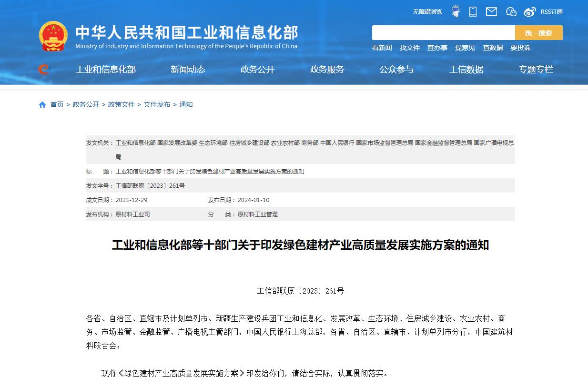This screenshot has width=588, height=388.
Task: Open the mobile phone version icon
Action: [x=473, y=11]
